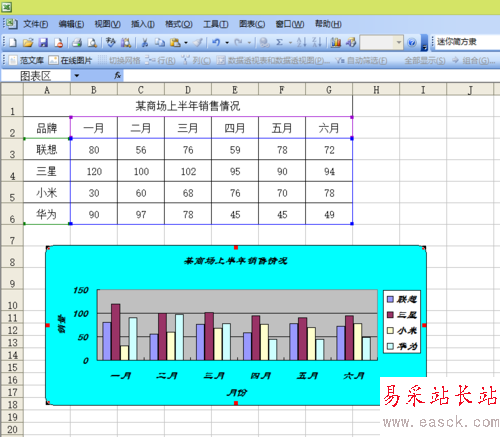This screenshot has height=437, width=500.
Task: Open the 视图(V) menu
Action: (x=107, y=24)
